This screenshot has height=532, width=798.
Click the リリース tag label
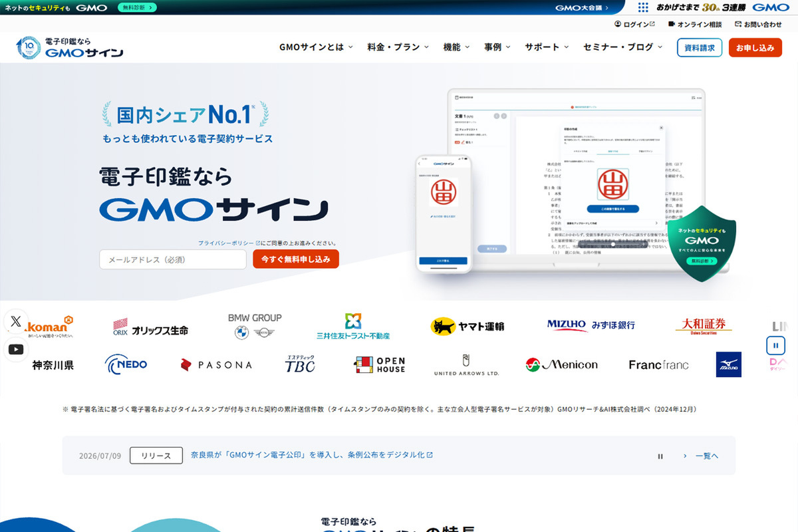[x=156, y=456]
